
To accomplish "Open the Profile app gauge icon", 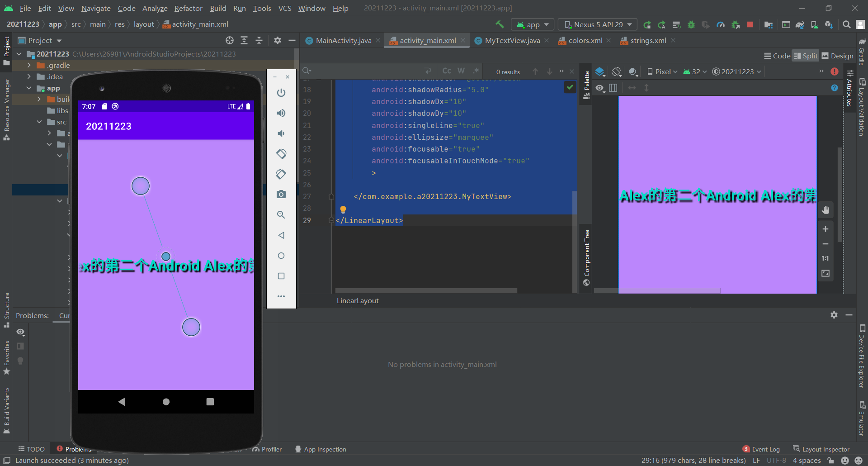I will click(721, 24).
